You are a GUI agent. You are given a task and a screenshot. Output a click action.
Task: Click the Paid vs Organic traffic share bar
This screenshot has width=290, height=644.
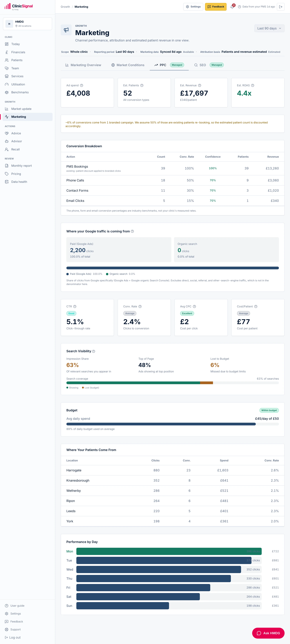[173, 268]
